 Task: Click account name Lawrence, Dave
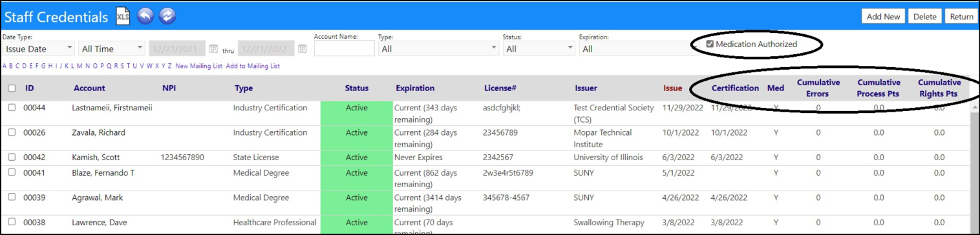coord(99,223)
